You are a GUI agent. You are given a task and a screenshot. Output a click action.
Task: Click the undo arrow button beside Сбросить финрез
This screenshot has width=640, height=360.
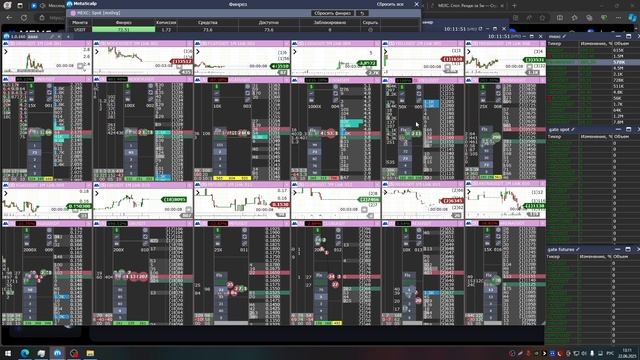(362, 13)
